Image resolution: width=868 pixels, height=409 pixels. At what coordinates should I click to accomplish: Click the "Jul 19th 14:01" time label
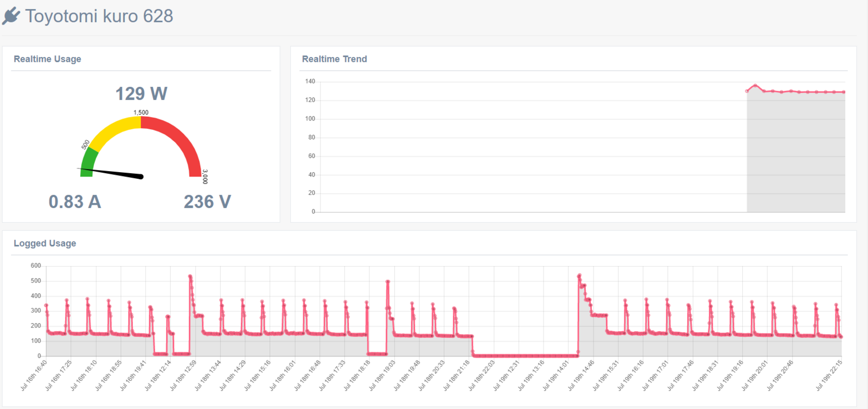pos(556,375)
